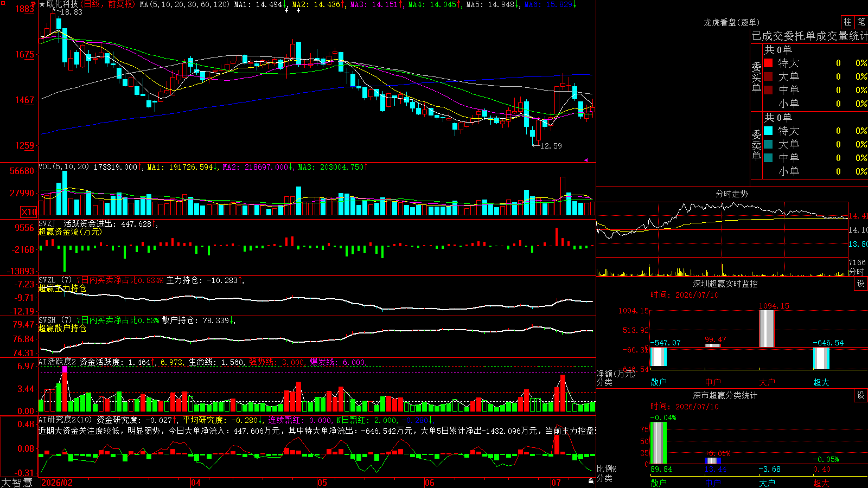Click the MA2: 14.436 value

(x=316, y=4)
